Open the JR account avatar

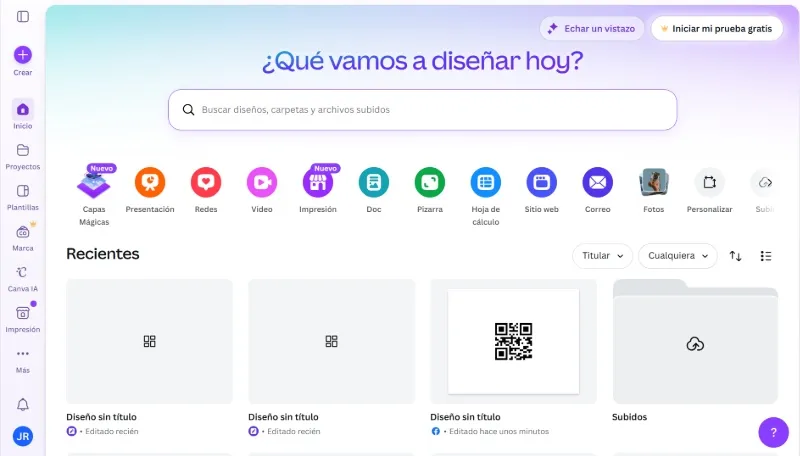click(23, 436)
